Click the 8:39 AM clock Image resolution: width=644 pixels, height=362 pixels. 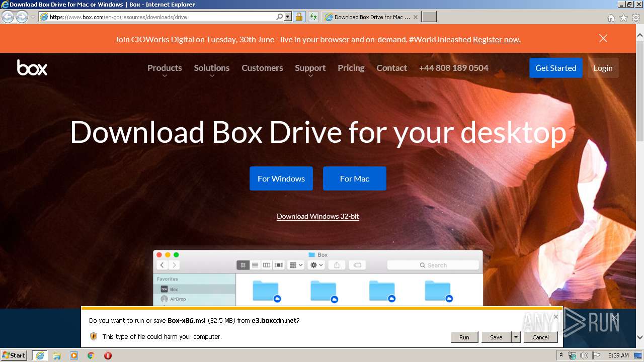pyautogui.click(x=618, y=355)
